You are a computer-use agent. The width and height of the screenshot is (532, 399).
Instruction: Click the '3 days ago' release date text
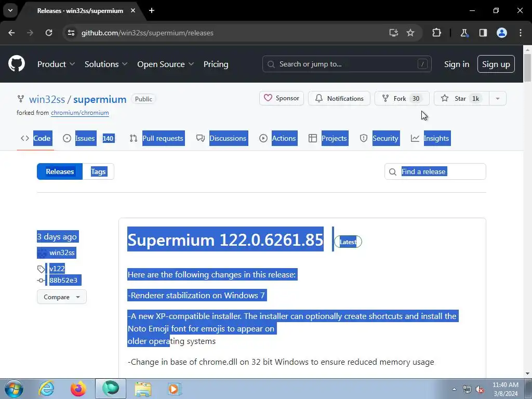point(57,237)
